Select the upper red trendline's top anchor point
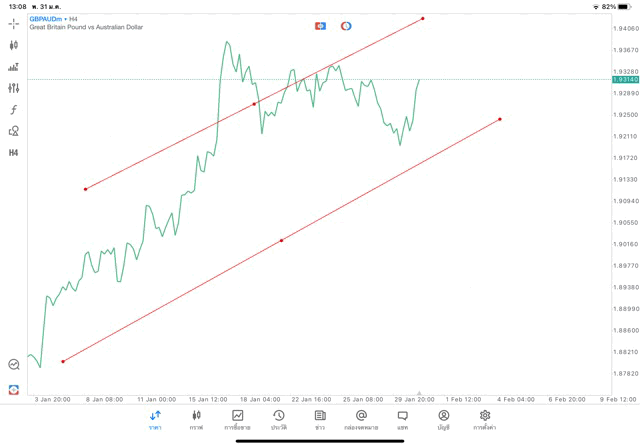This screenshot has width=640, height=447. [x=423, y=18]
